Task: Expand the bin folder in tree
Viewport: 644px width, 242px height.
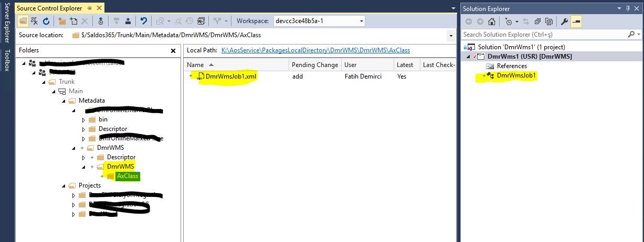Action: click(83, 119)
